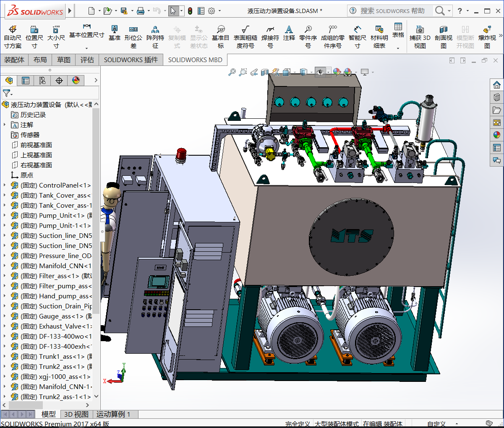Toggle the select cursor tool in title toolbar

173,11
